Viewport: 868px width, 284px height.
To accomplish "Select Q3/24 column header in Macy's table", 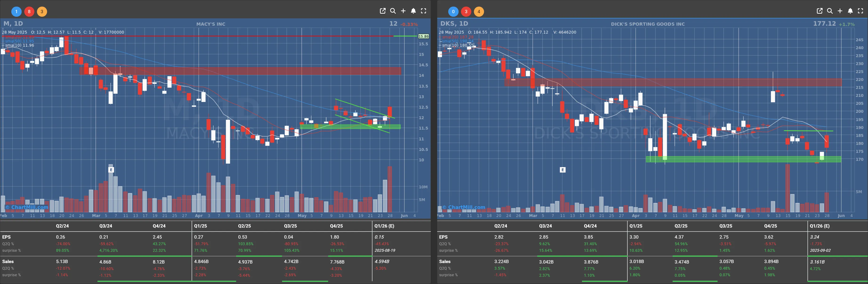I will (x=105, y=226).
